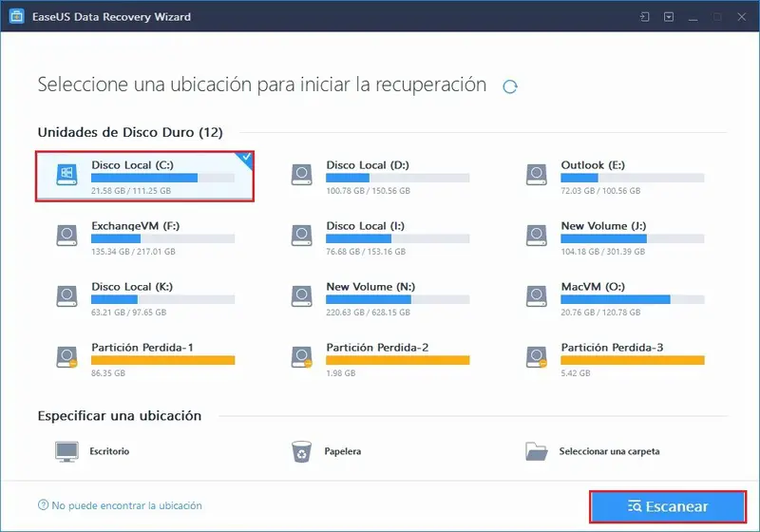Viewport: 760px width, 532px height.
Task: Click the 86.35 GB size text
Action: [x=108, y=373]
